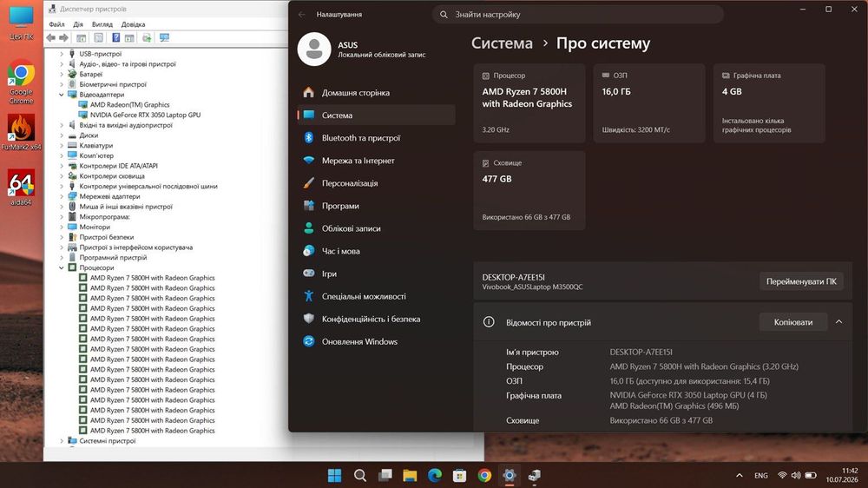Open Microsoft Edge from taskbar
868x488 pixels.
coord(435,475)
